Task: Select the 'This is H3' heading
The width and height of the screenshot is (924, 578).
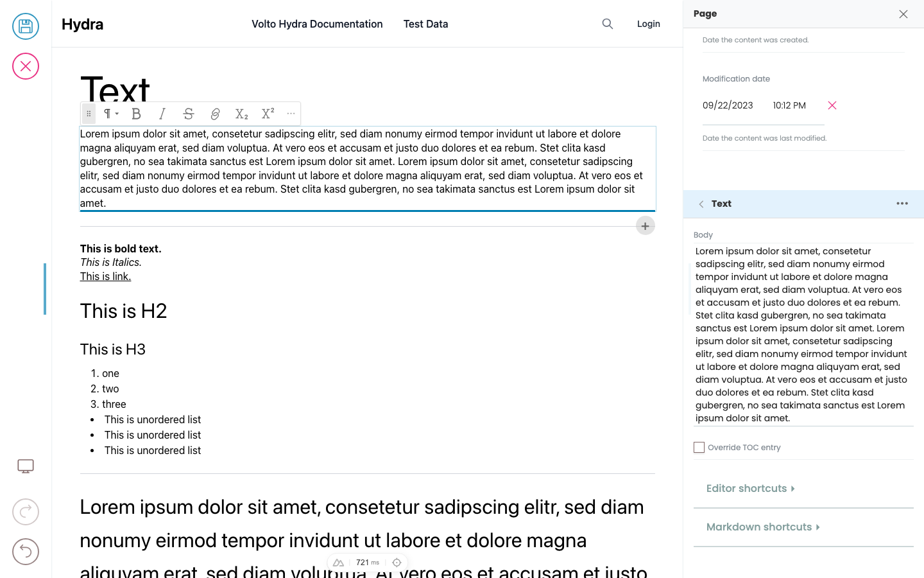Action: [113, 349]
